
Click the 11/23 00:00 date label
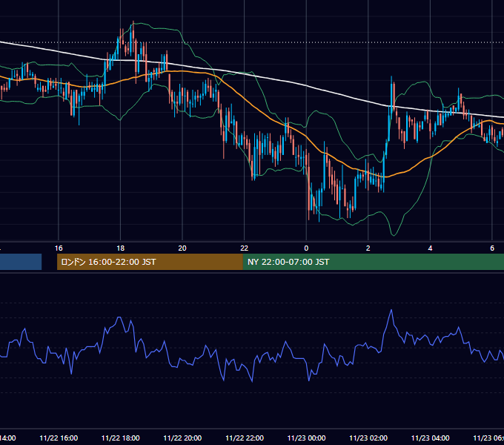(x=306, y=438)
